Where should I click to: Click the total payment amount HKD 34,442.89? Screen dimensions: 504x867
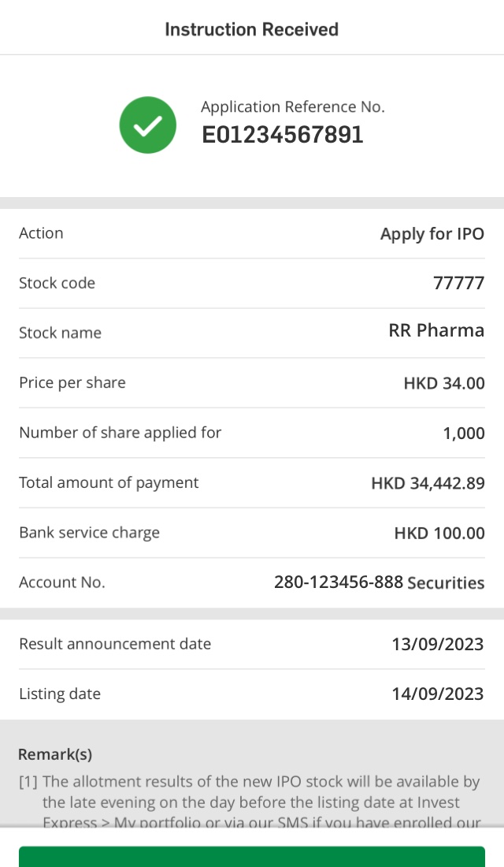click(428, 483)
